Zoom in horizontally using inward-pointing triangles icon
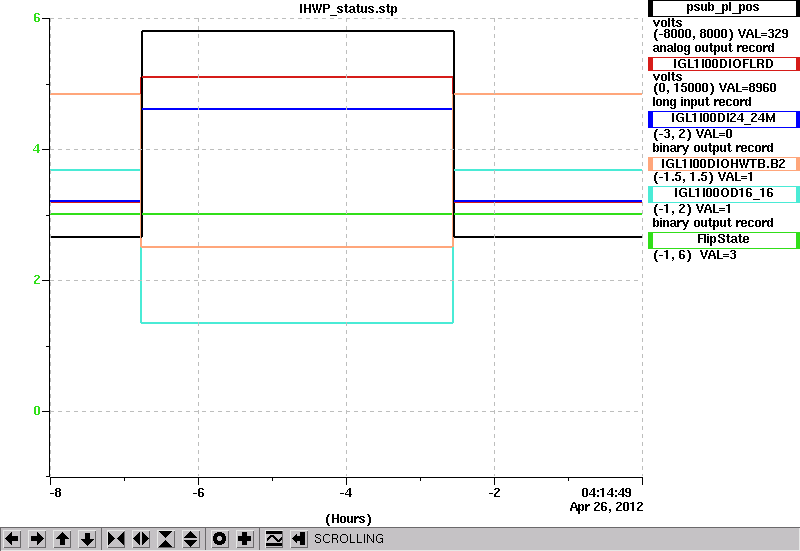Viewport: 800px width, 551px height. (x=116, y=539)
